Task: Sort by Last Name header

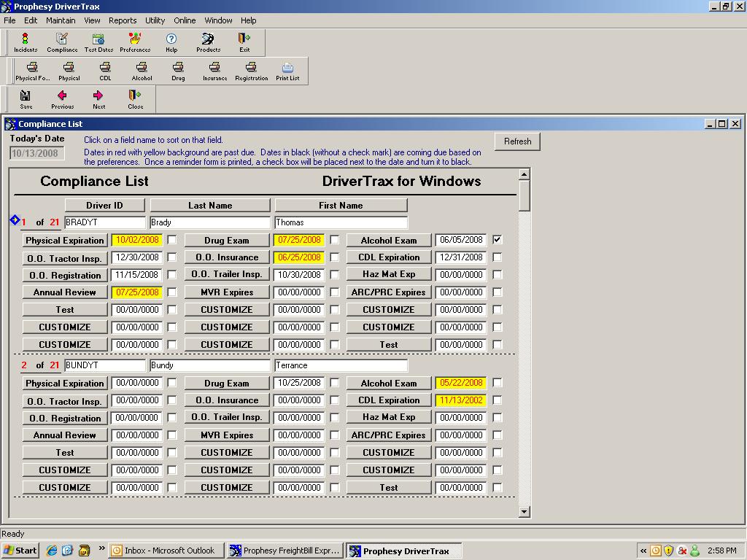Action: 210,205
